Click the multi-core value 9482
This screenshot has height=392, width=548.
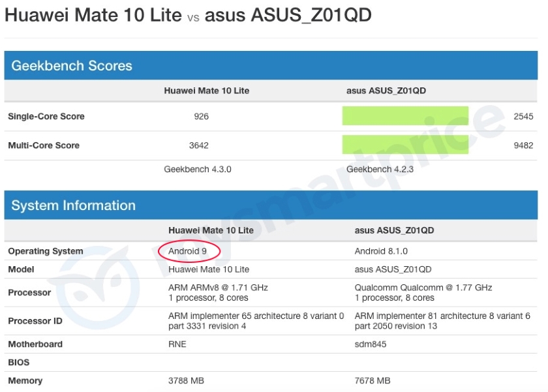point(523,145)
